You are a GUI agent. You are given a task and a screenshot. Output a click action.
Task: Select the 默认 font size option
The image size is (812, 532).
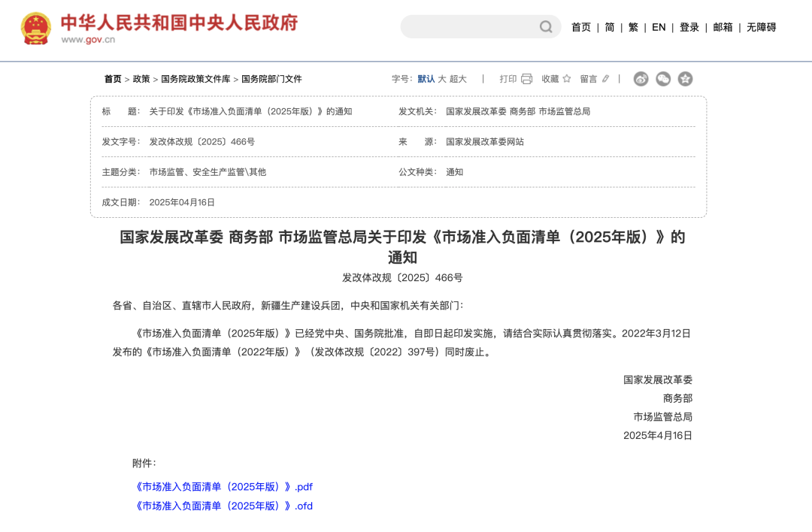click(425, 78)
